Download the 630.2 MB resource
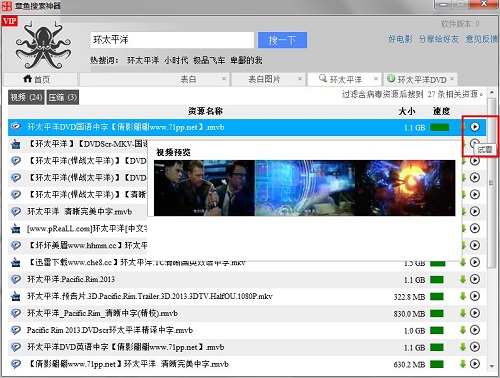The height and width of the screenshot is (378, 500). (463, 364)
